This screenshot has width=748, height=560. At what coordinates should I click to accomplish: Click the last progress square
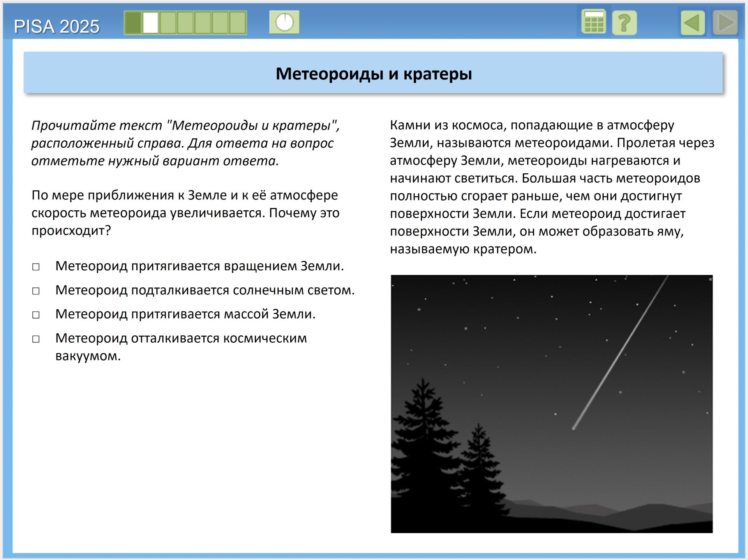(x=237, y=23)
